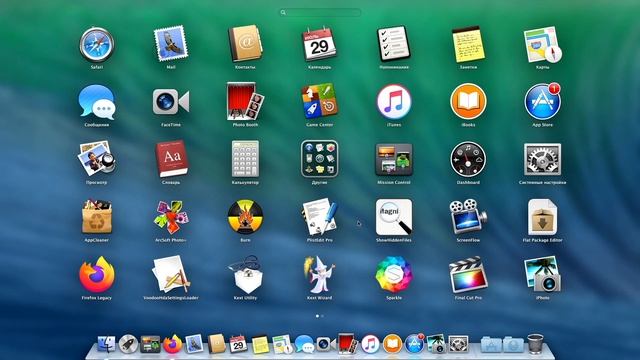
Task: Open the Sparkle app
Action: point(393,274)
